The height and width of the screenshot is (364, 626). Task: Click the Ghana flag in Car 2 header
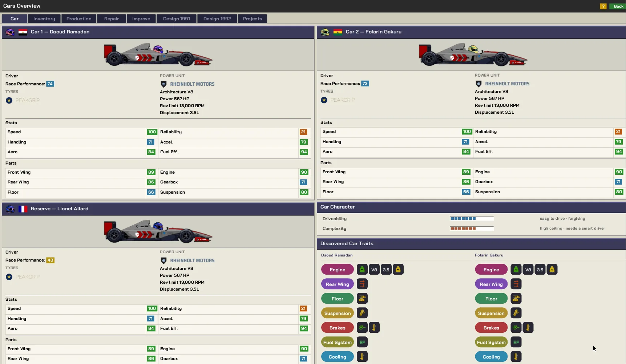point(338,32)
